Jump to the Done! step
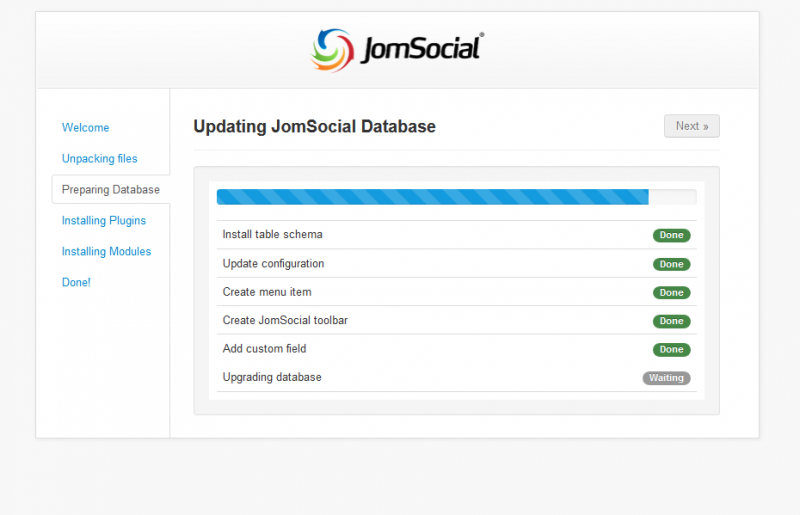 [76, 282]
